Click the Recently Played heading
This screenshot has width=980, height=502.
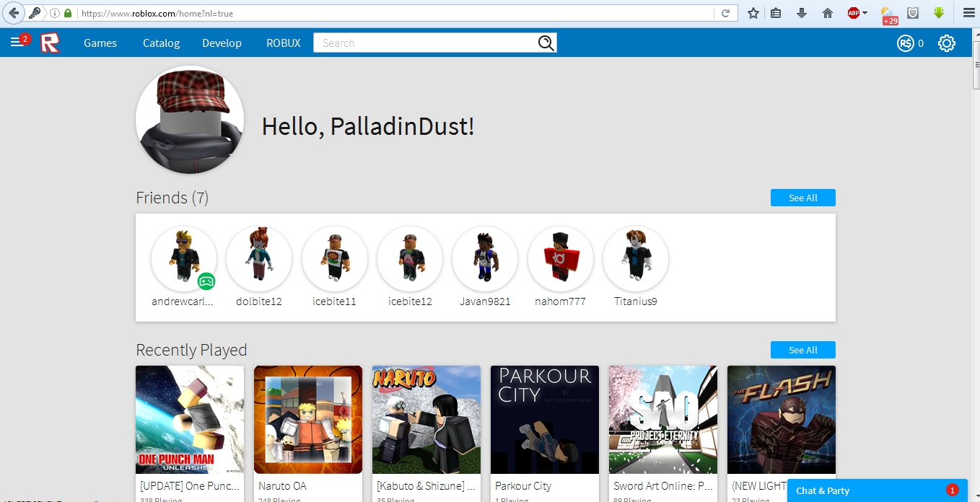point(191,350)
